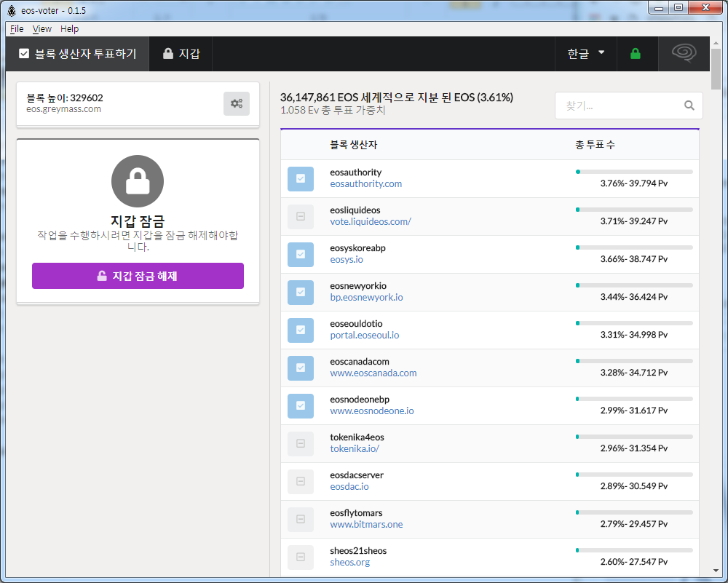The height and width of the screenshot is (583, 728).
Task: Toggle vote for eoseouldotio
Action: pyautogui.click(x=301, y=330)
